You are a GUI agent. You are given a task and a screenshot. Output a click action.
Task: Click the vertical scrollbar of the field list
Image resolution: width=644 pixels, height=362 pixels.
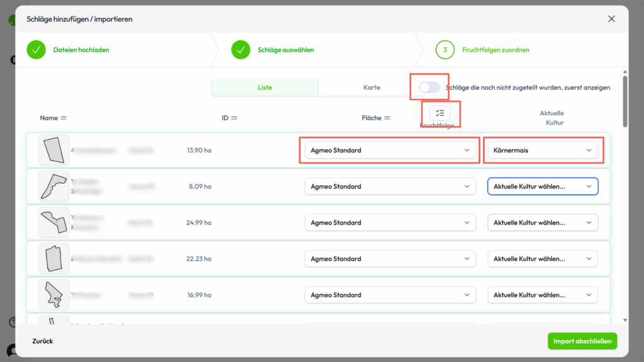(x=624, y=101)
